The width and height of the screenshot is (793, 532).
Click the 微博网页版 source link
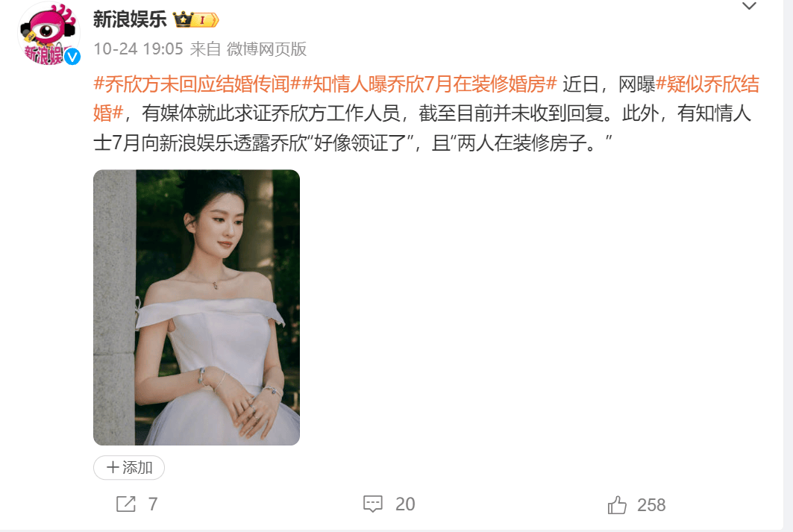(266, 49)
